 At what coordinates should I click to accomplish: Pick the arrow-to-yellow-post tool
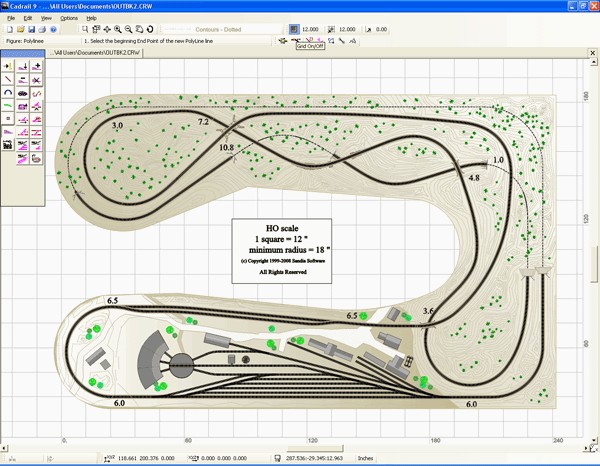8,66
